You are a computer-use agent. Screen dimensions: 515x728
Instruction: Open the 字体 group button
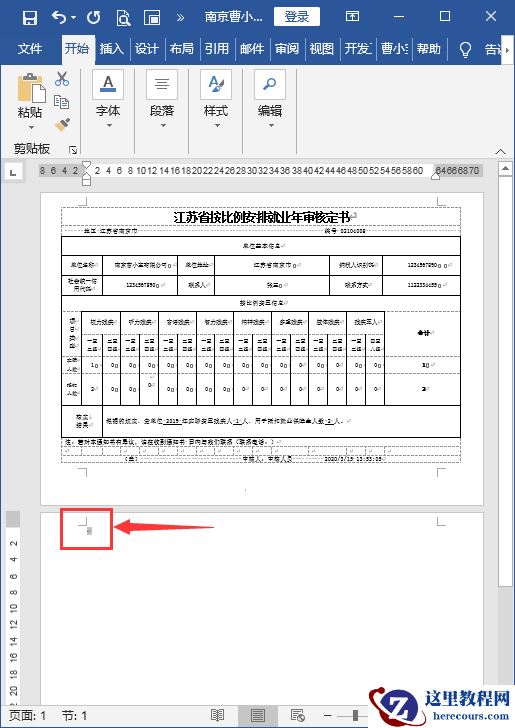pos(108,98)
